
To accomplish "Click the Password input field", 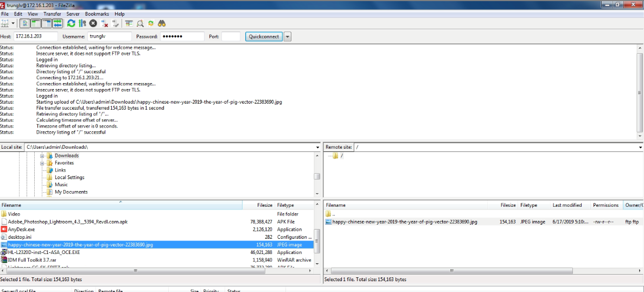I will click(x=182, y=36).
